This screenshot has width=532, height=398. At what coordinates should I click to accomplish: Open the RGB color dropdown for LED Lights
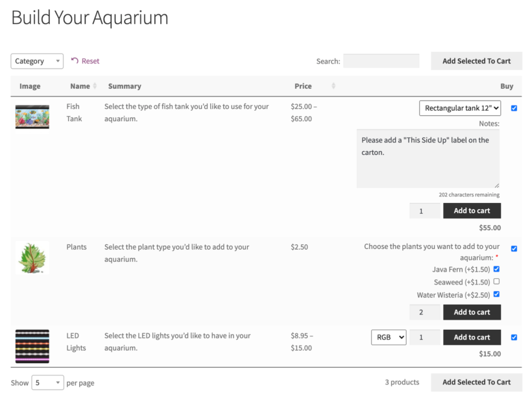[x=388, y=337]
